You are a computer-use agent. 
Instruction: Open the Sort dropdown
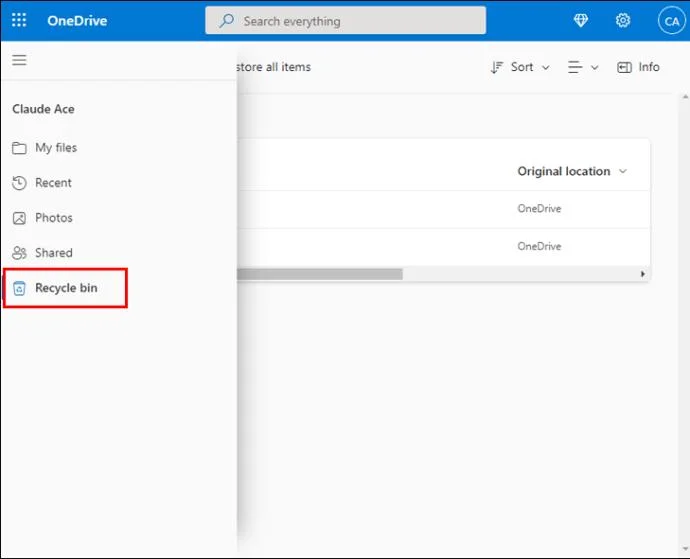(x=520, y=67)
